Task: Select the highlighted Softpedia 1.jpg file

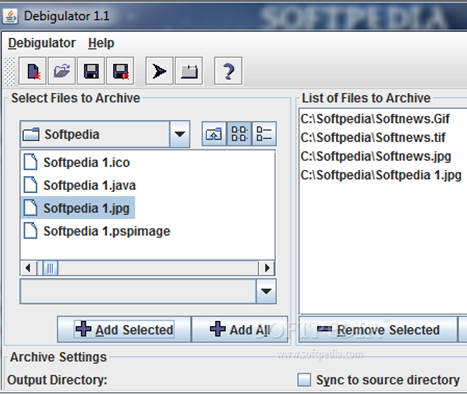Action: point(78,208)
